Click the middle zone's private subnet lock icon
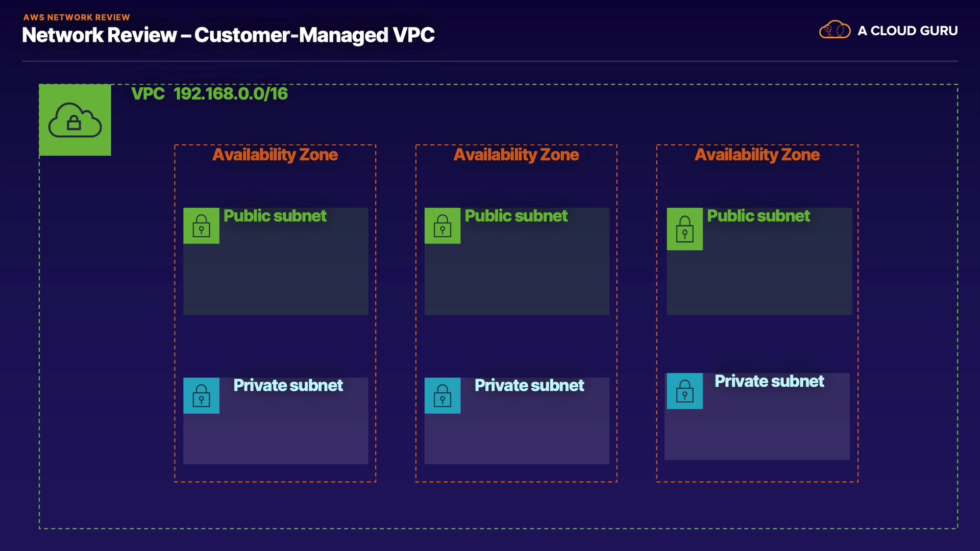Screen dimensions: 980x551 point(442,395)
